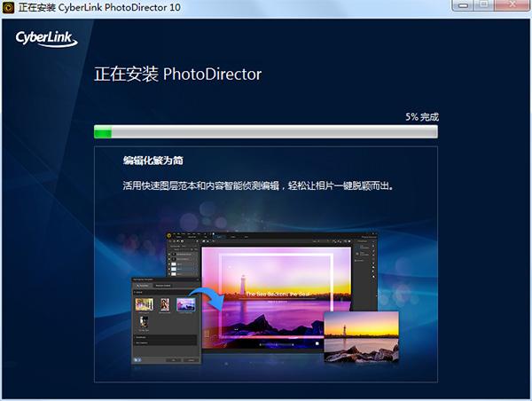Click the installation progress bar

266,131
